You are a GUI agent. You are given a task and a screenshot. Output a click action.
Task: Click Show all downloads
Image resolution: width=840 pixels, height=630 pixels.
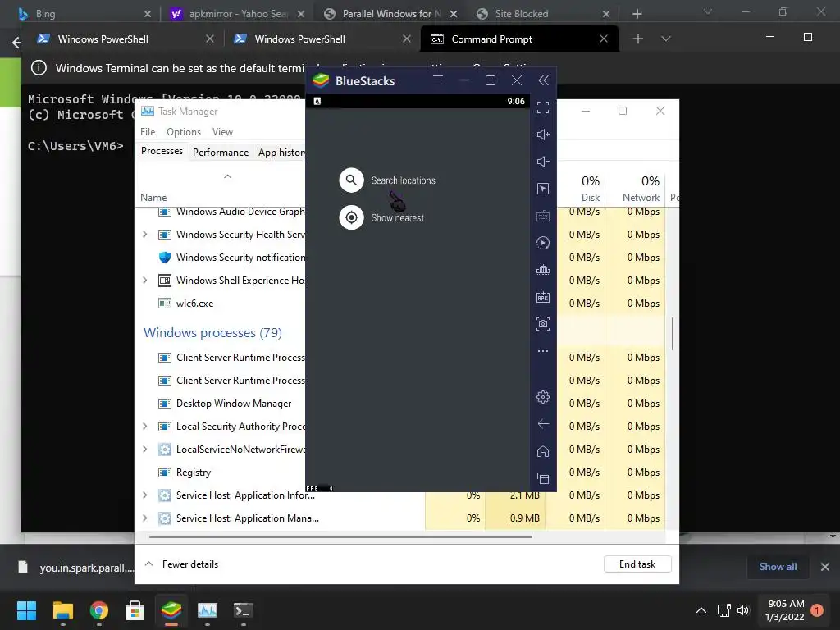coord(778,566)
